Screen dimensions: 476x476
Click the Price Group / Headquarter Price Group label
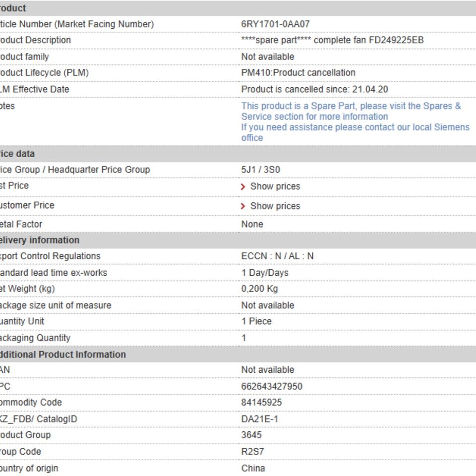tap(75, 170)
